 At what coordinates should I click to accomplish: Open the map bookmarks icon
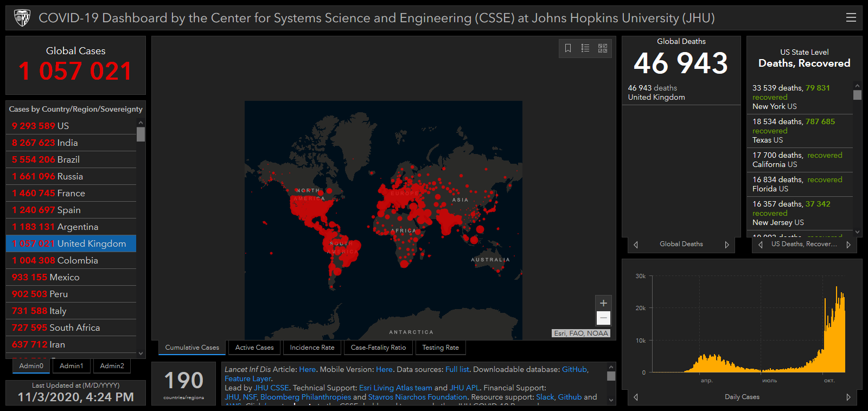point(568,48)
